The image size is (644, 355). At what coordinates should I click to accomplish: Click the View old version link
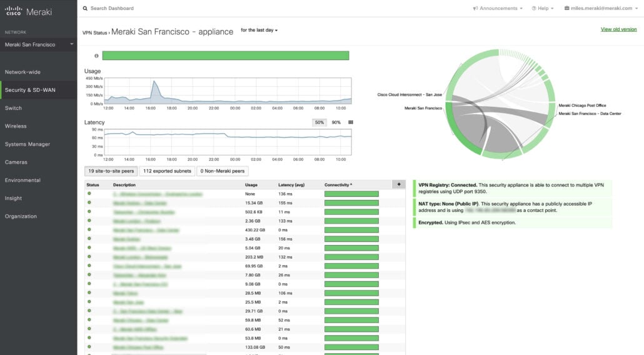tap(618, 29)
